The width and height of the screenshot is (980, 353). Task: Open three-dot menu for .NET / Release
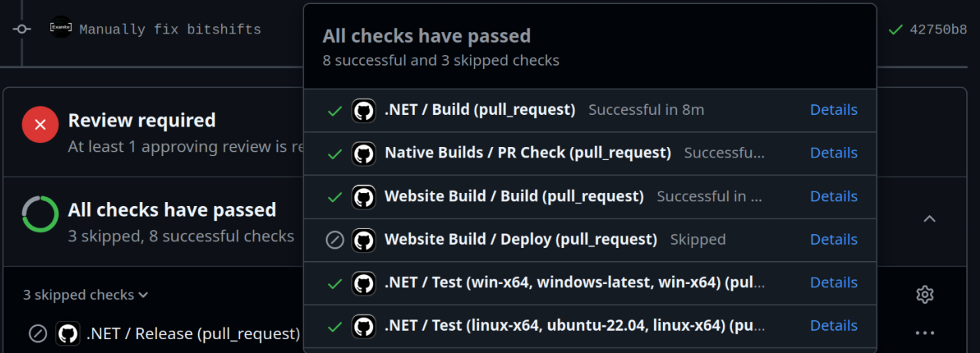[x=925, y=333]
